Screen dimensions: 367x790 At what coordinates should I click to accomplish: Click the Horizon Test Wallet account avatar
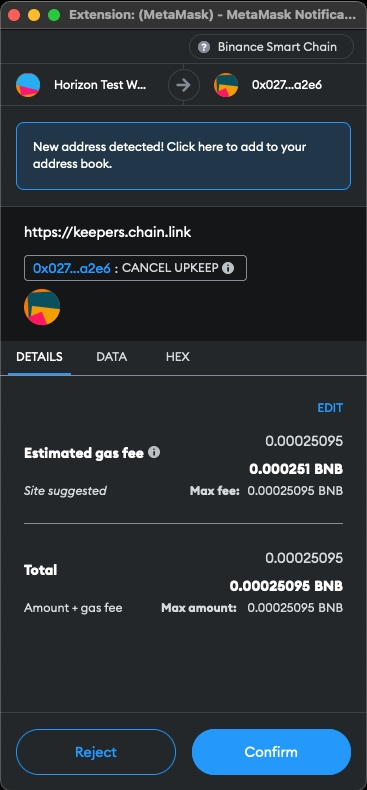[x=28, y=85]
